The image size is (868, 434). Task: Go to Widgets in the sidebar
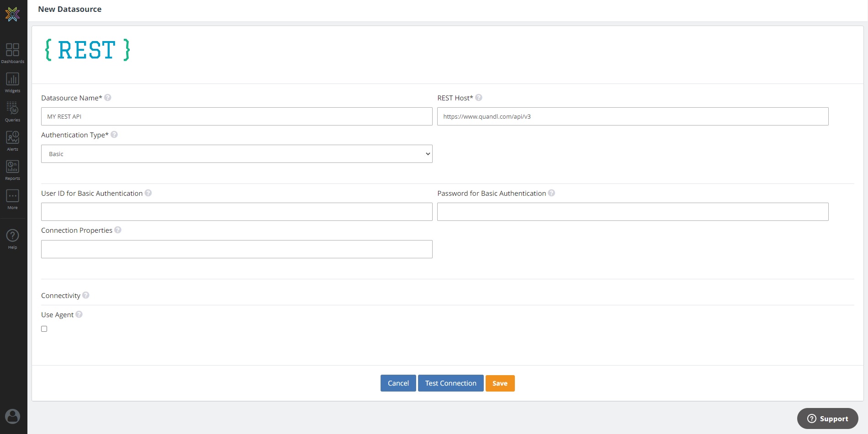click(12, 82)
